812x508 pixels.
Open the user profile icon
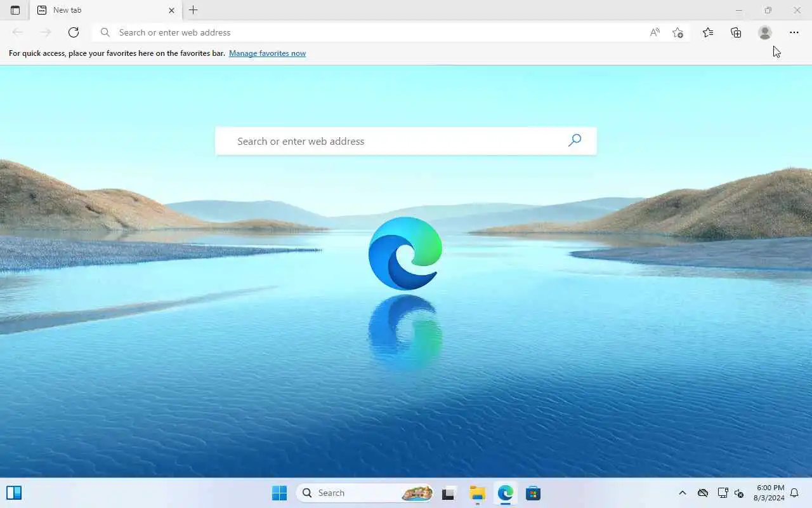pos(765,32)
